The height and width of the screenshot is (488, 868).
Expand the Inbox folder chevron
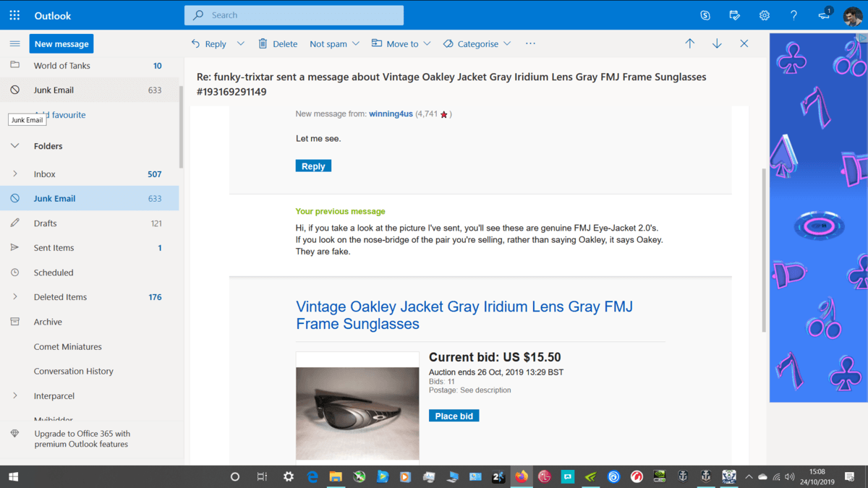point(14,174)
